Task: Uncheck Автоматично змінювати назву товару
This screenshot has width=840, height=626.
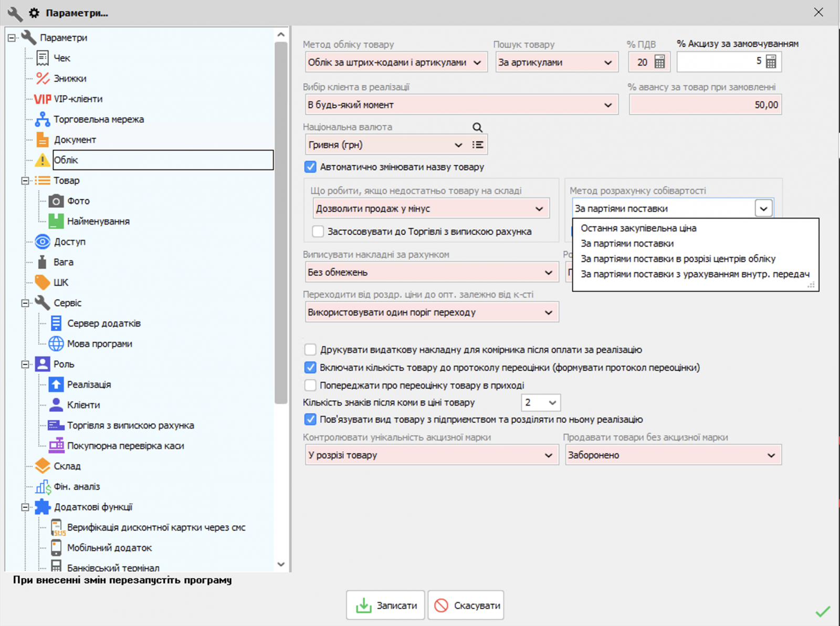Action: click(310, 167)
